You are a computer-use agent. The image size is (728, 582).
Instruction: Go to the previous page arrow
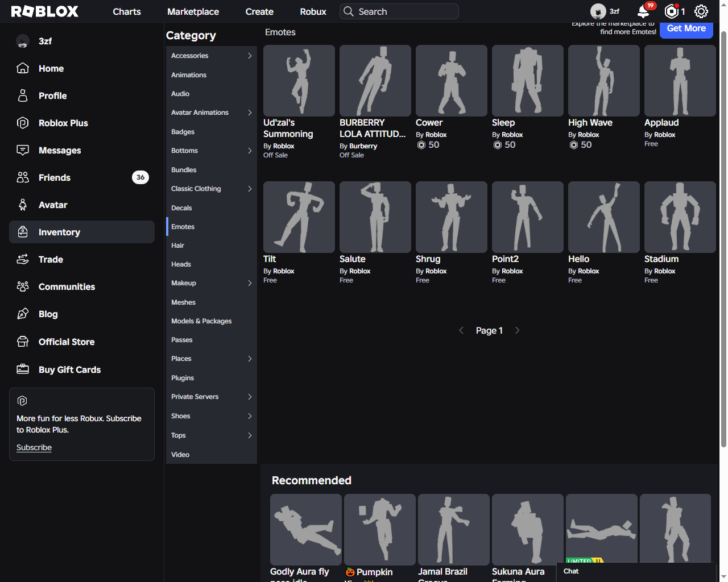coord(461,330)
